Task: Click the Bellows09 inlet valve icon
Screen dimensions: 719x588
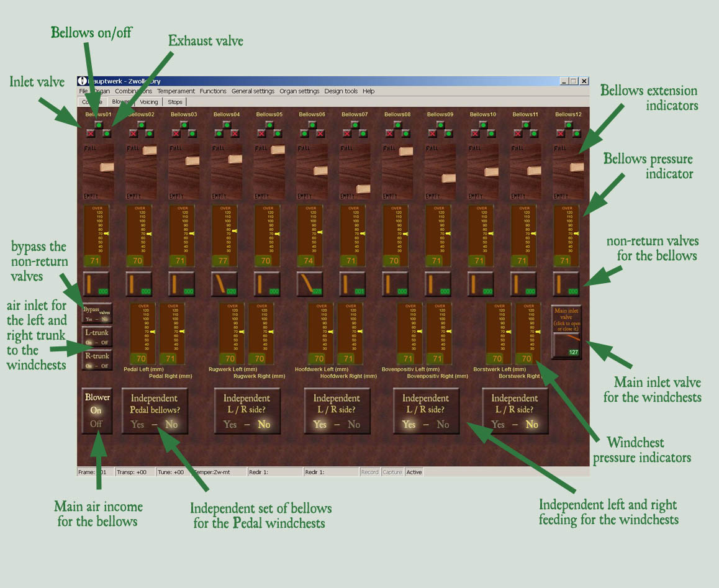Action: click(432, 133)
